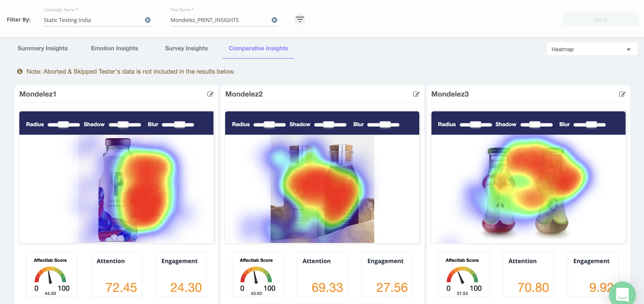Click the Filter By label

[18, 20]
